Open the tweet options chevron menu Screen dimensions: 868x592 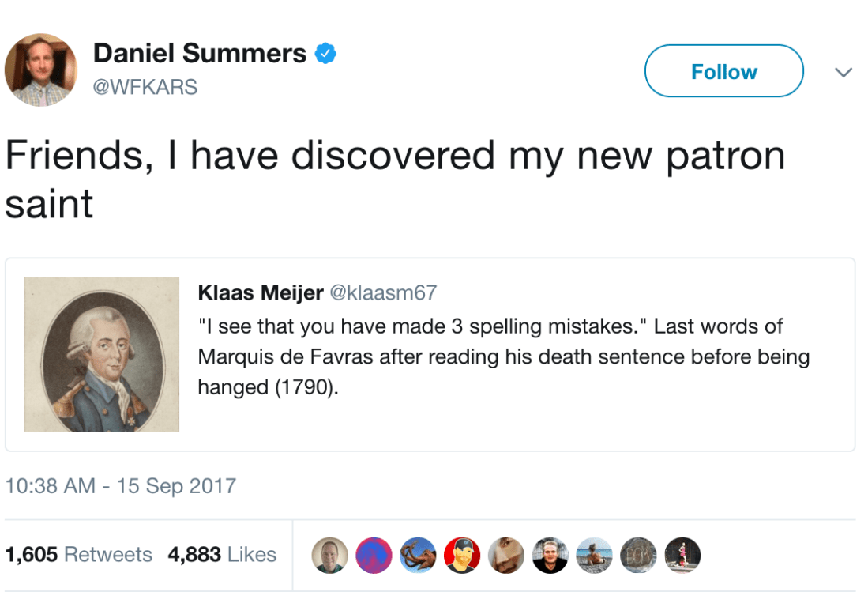pyautogui.click(x=844, y=72)
